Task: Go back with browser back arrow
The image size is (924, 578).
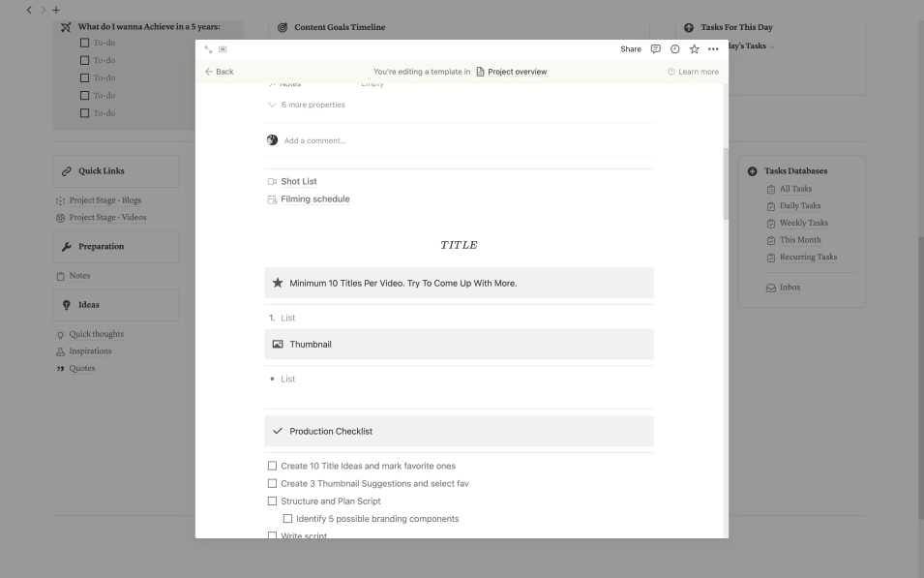Action: coord(29,10)
